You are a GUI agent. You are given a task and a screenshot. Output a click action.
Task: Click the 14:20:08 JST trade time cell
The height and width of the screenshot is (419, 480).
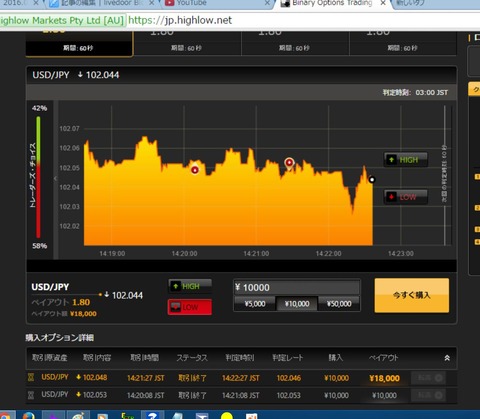click(146, 396)
